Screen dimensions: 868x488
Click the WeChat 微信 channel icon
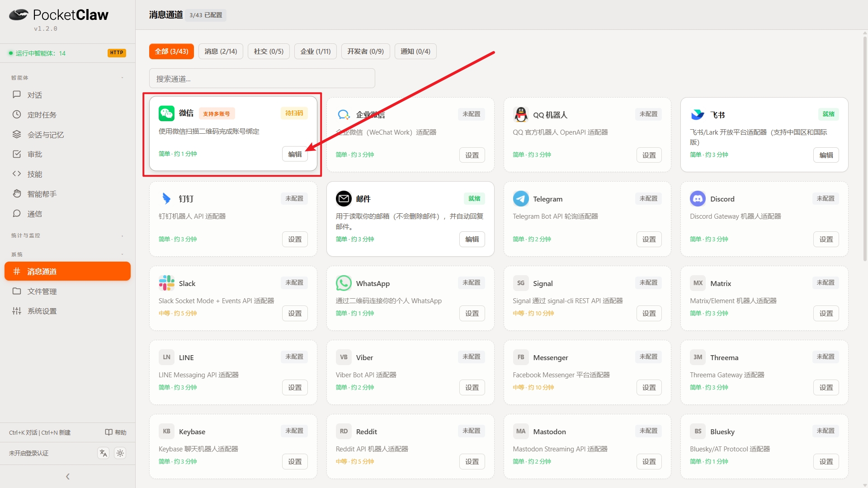(x=166, y=113)
